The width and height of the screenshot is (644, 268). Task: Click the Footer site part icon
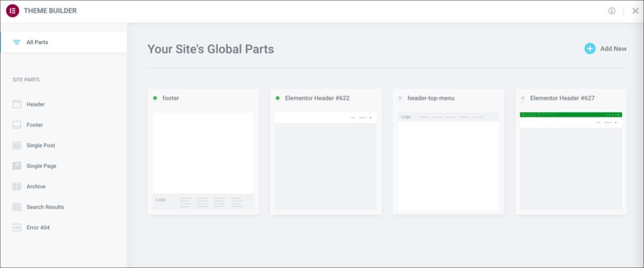(17, 125)
